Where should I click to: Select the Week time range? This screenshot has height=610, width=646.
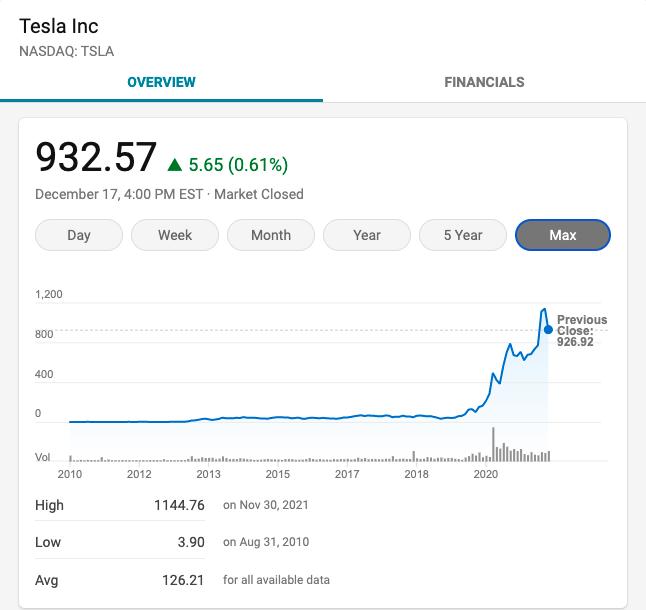tap(175, 235)
